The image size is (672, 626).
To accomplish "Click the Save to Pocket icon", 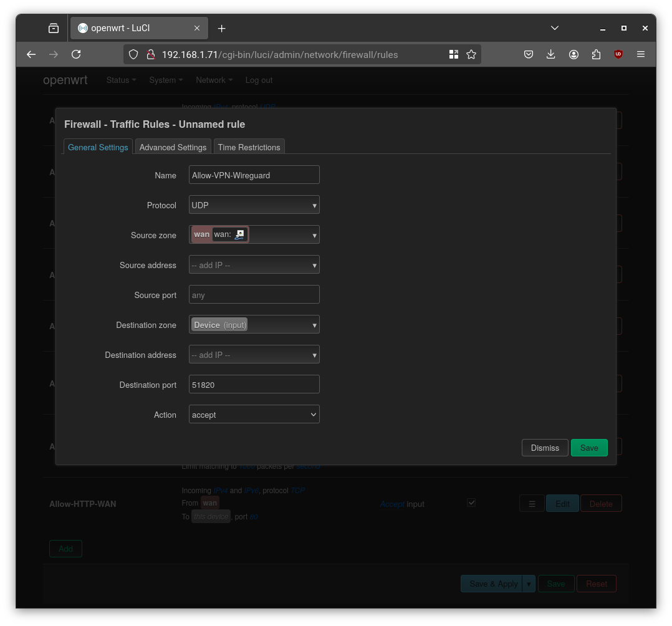I will (x=529, y=54).
